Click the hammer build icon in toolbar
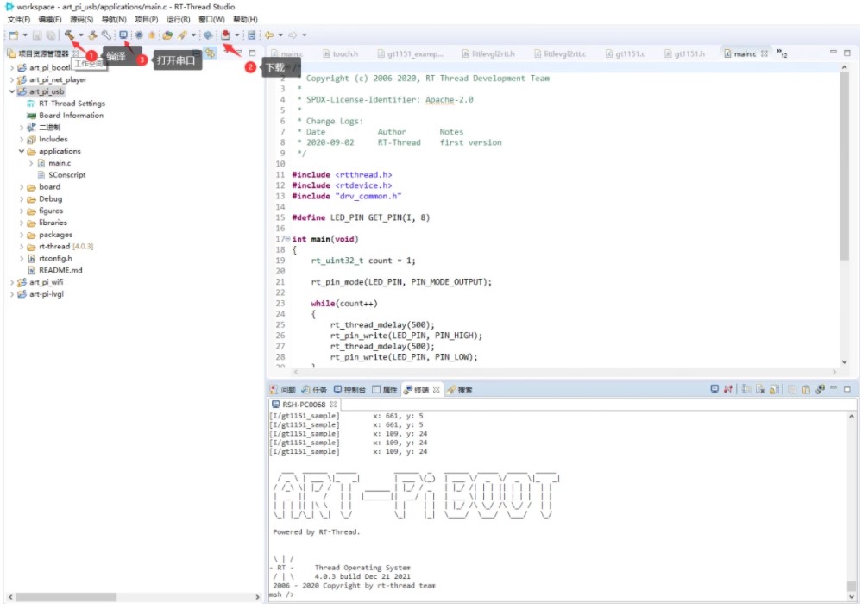862x616 pixels. pos(69,35)
